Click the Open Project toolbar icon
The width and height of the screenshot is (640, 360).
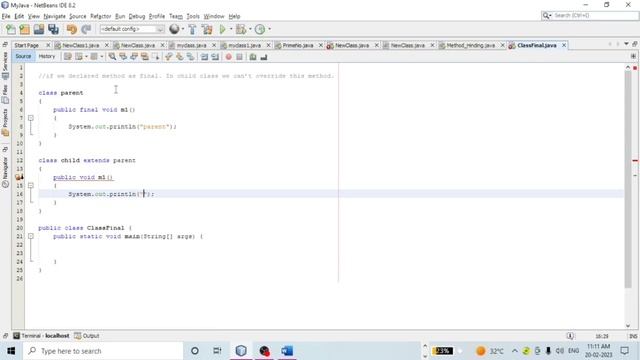point(39,29)
